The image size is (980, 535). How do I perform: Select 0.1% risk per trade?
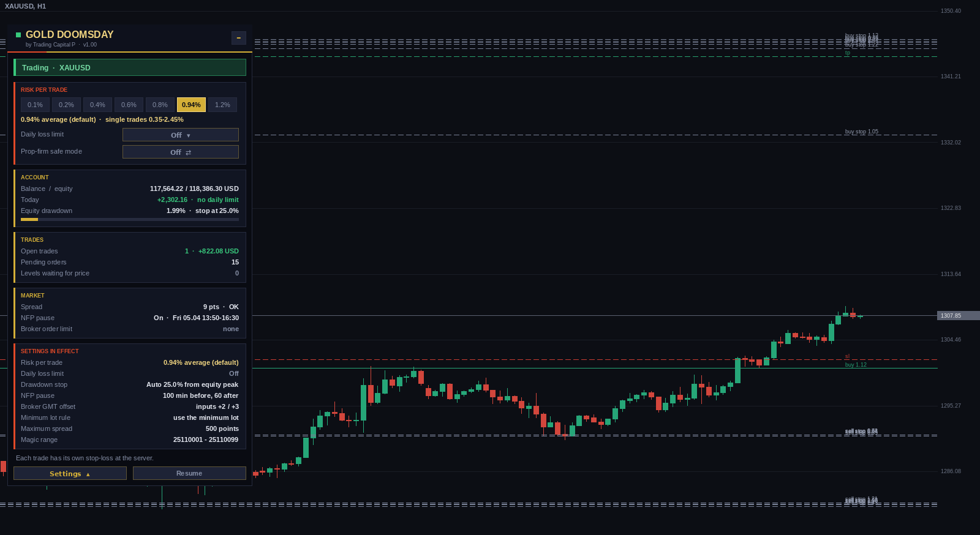pos(36,105)
